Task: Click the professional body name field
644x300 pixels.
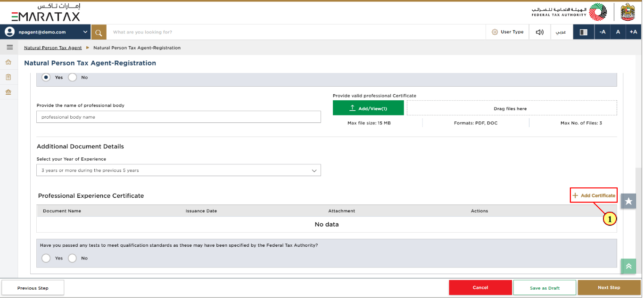Action: (179, 117)
